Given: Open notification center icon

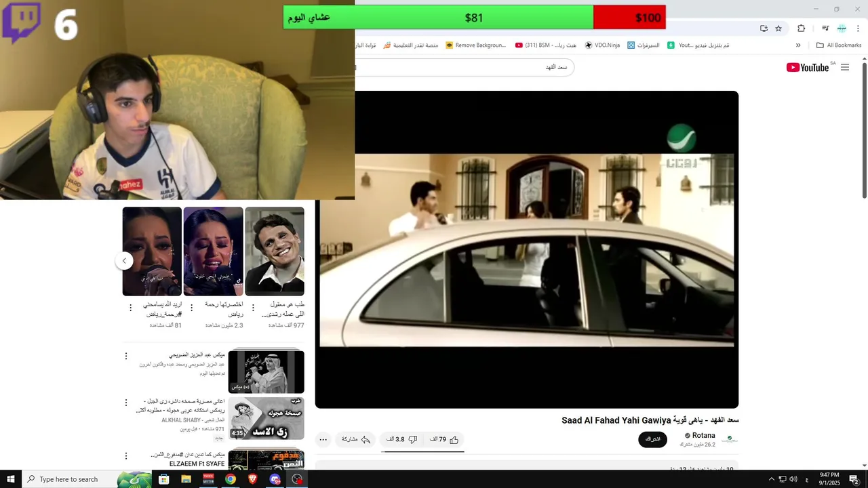Looking at the screenshot, I should coord(854,479).
